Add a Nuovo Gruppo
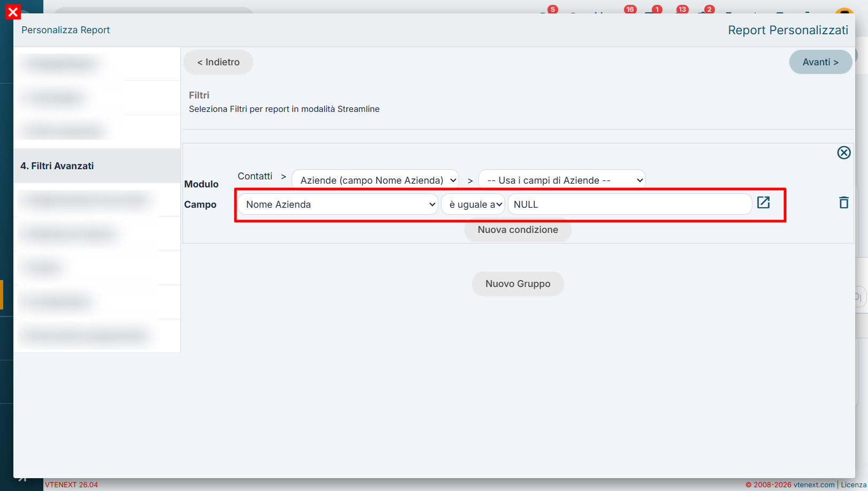This screenshot has width=868, height=491. (518, 284)
